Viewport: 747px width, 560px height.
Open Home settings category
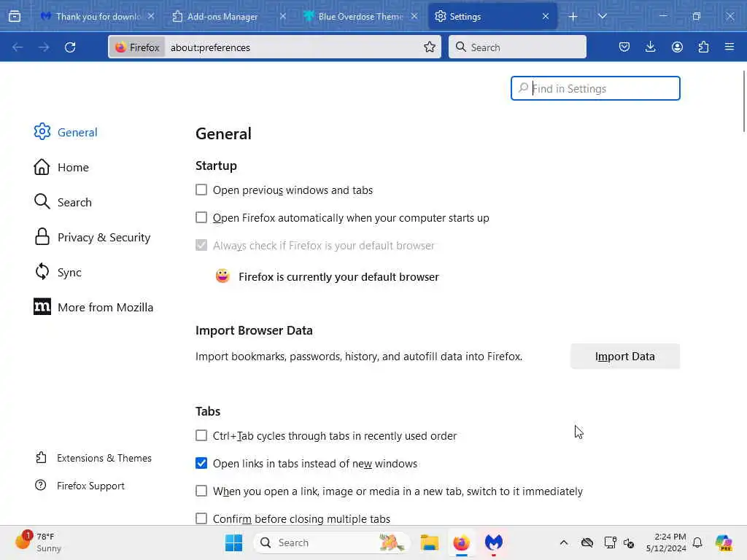(61, 167)
